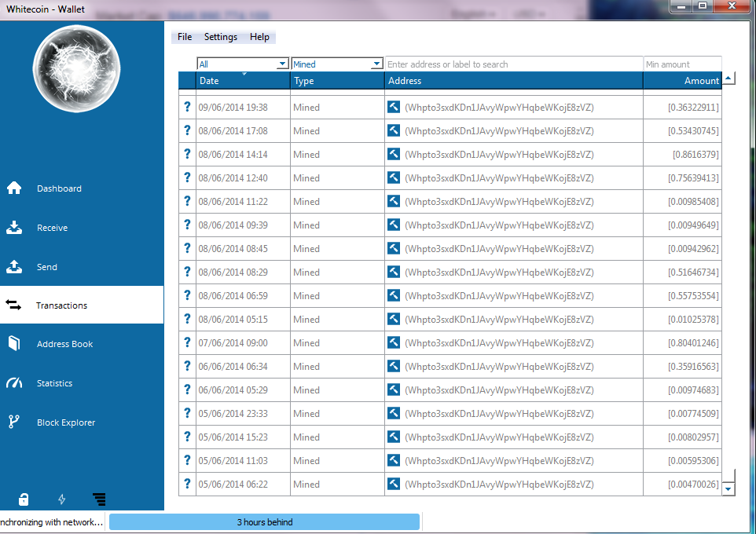Select the Transactions arrows icon
The height and width of the screenshot is (534, 756).
point(13,305)
